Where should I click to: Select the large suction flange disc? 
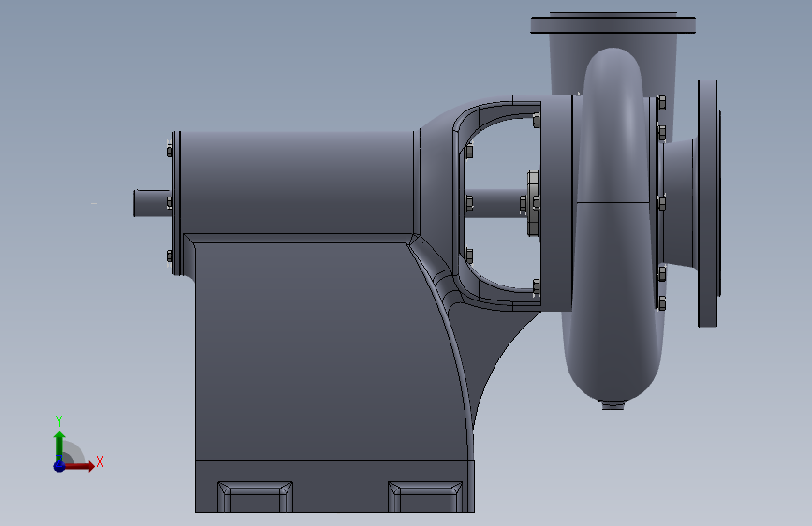click(x=708, y=203)
